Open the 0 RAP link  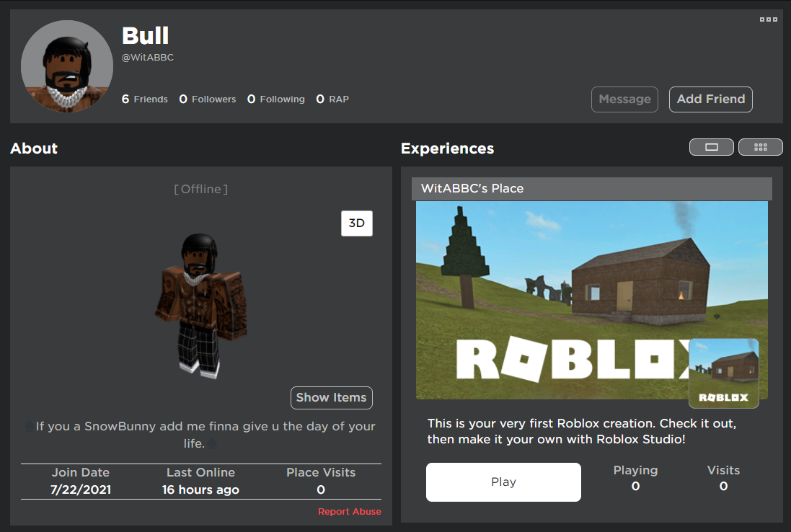[x=332, y=99]
